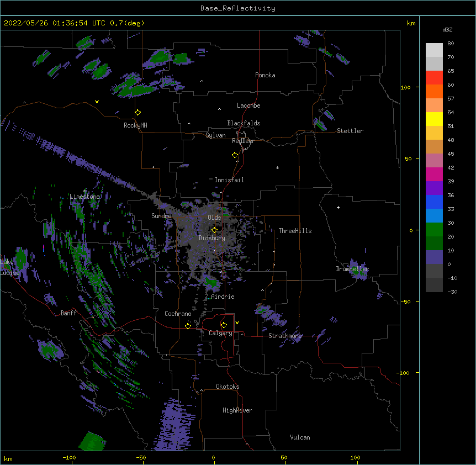Screen dimensions: 476x465
Task: Click the km label at bottom-left corner
Action: tap(8, 459)
